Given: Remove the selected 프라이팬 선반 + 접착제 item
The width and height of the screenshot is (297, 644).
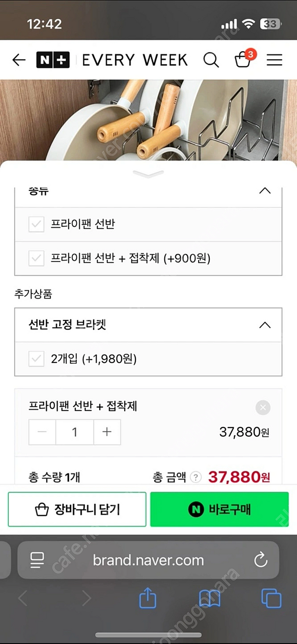Looking at the screenshot, I should point(263,408).
